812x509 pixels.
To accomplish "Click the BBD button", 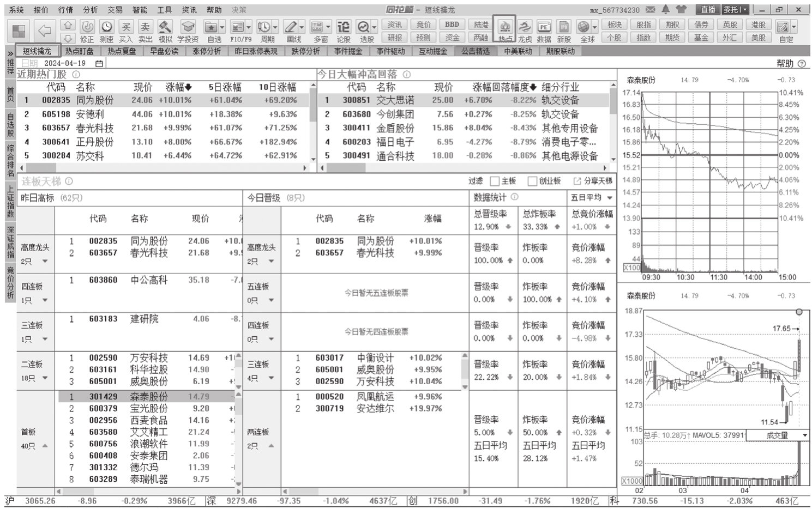I will pos(452,25).
